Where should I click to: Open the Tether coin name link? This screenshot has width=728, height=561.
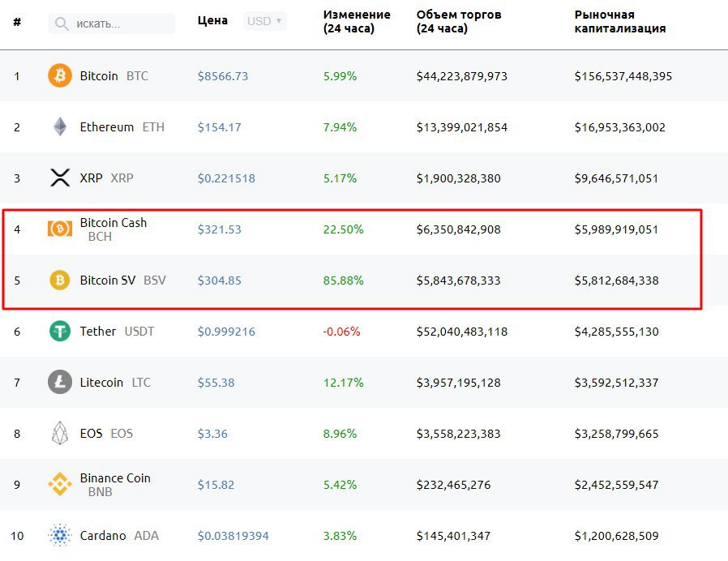point(98,331)
